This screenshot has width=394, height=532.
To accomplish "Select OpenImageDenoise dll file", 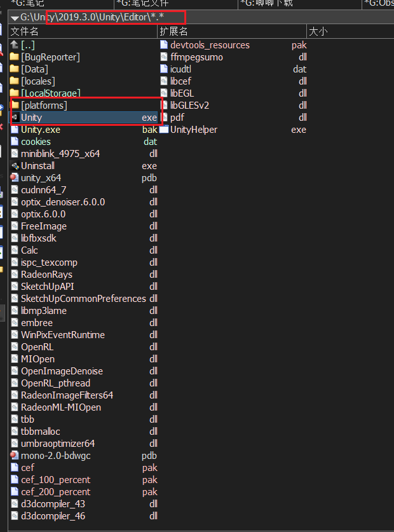I will click(x=84, y=371).
